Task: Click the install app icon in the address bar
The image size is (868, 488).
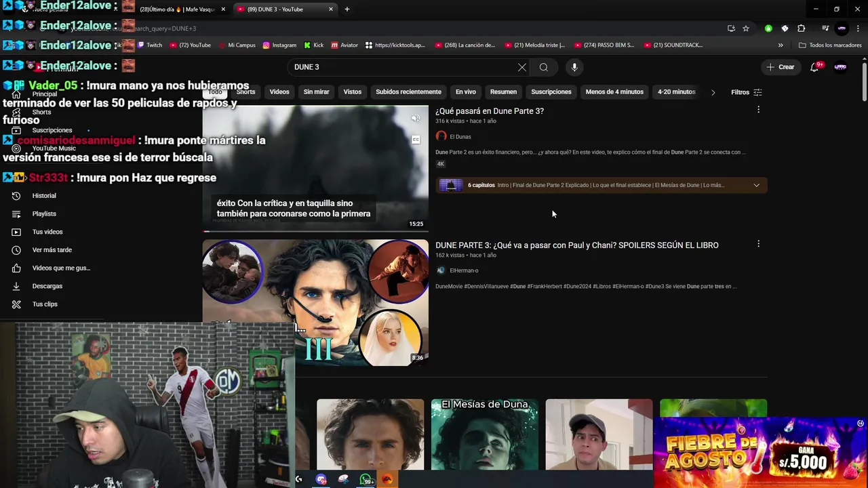Action: (x=731, y=28)
